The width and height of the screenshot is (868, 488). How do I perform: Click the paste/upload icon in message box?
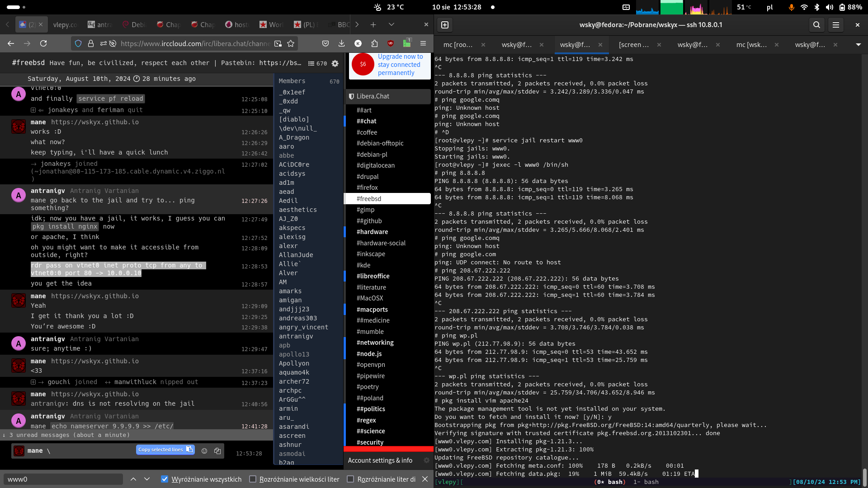coord(217,451)
